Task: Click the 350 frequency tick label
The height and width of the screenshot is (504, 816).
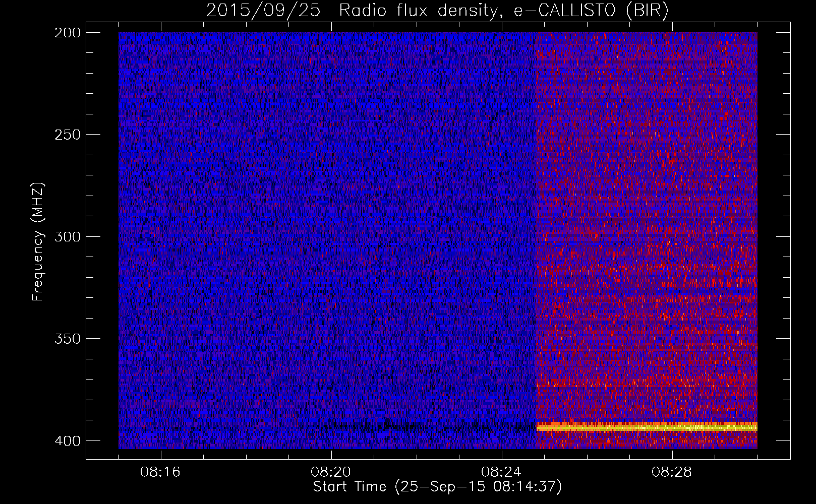Action: pos(67,339)
